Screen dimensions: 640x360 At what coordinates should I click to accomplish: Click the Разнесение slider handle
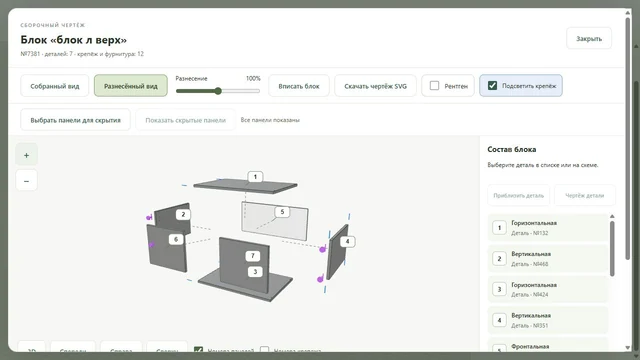click(218, 91)
